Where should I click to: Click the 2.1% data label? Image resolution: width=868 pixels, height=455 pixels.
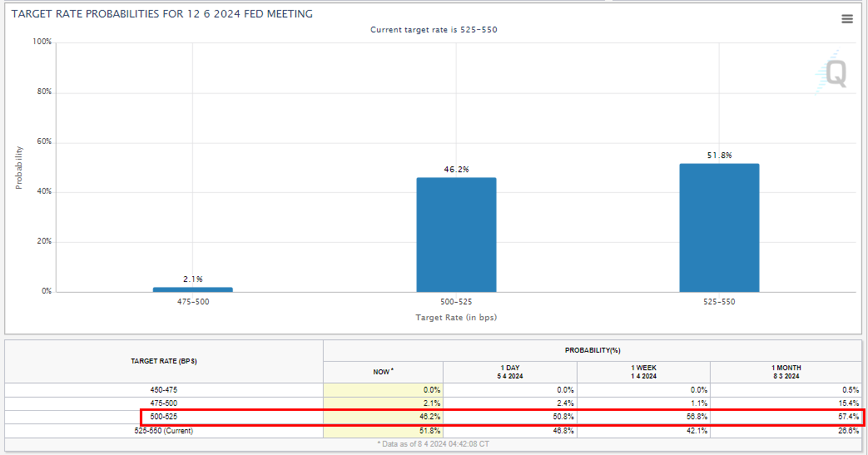tap(192, 279)
